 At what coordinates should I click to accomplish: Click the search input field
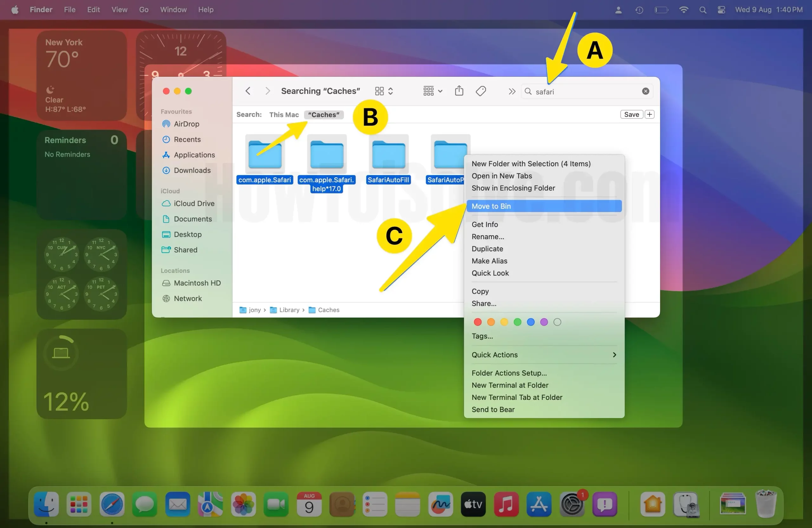(x=586, y=91)
